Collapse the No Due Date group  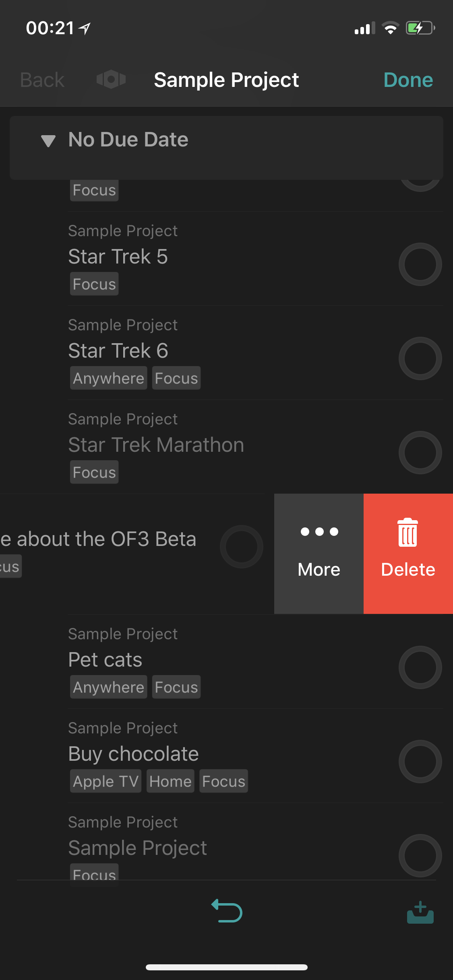tap(48, 140)
